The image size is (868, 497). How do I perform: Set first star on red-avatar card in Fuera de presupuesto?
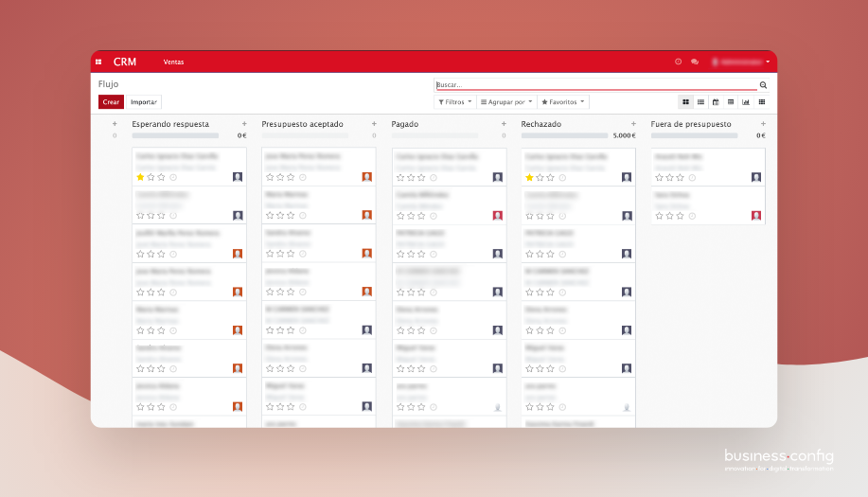(x=659, y=216)
